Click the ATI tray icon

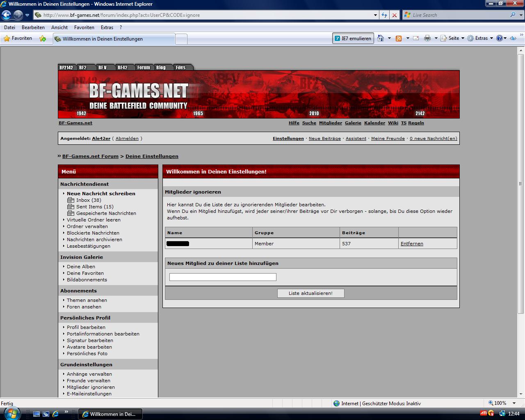(484, 413)
